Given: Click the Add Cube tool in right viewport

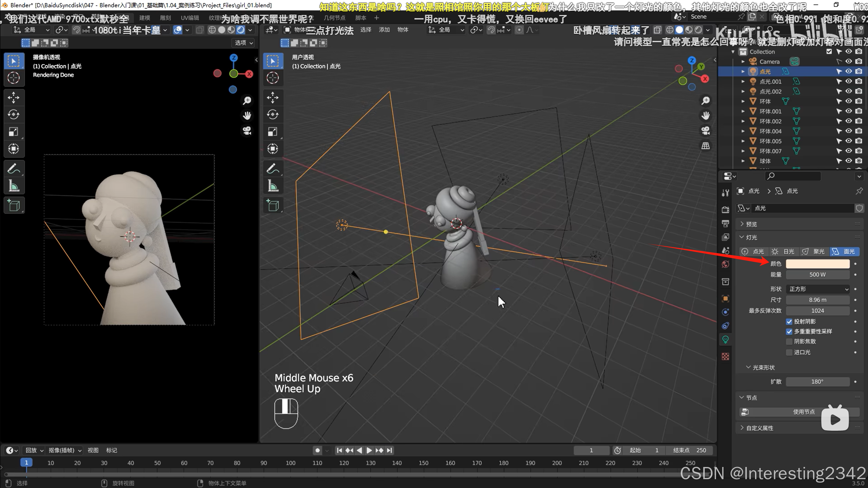Looking at the screenshot, I should click(x=273, y=205).
